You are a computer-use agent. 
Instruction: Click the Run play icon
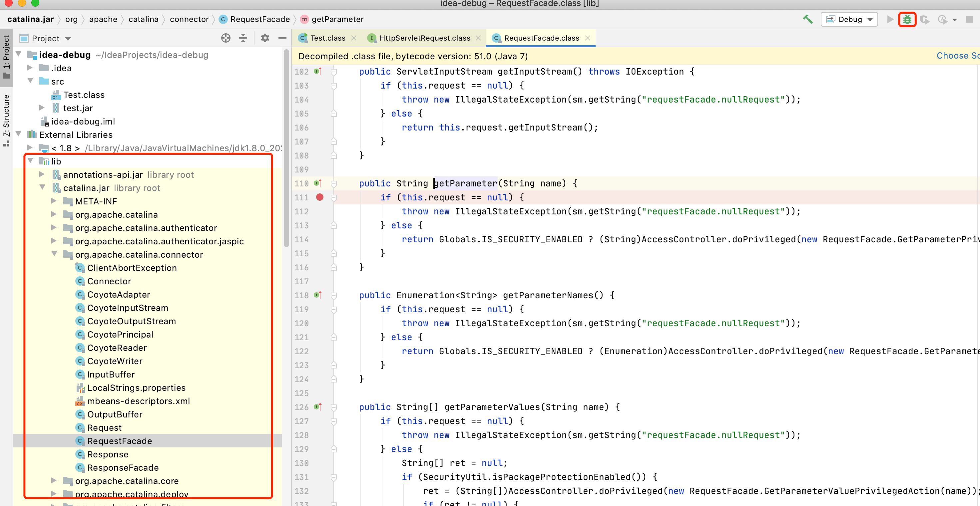click(x=890, y=19)
